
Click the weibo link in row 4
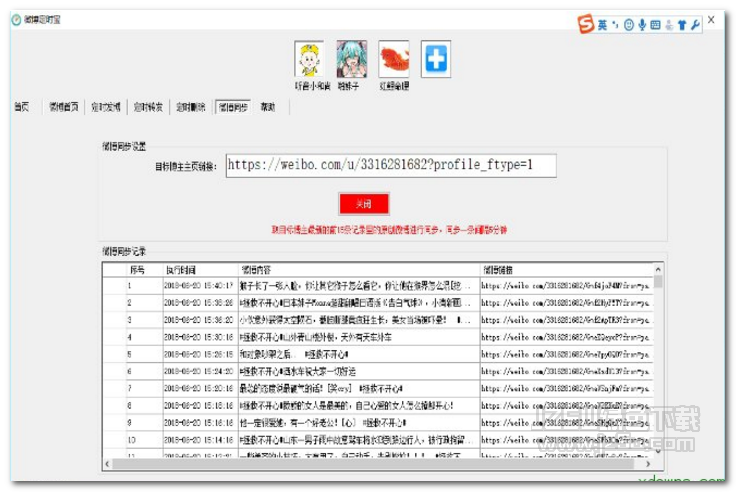click(565, 337)
